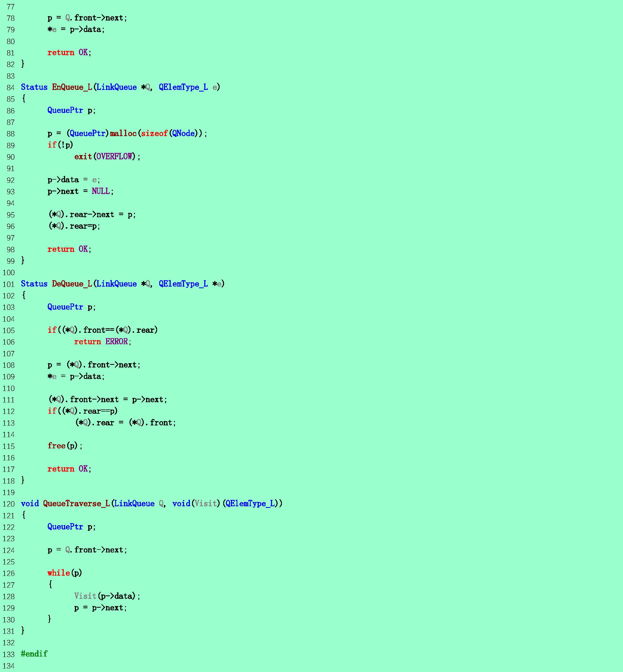The height and width of the screenshot is (672, 623).
Task: Click the malloc call on line 88
Action: pyautogui.click(x=123, y=134)
